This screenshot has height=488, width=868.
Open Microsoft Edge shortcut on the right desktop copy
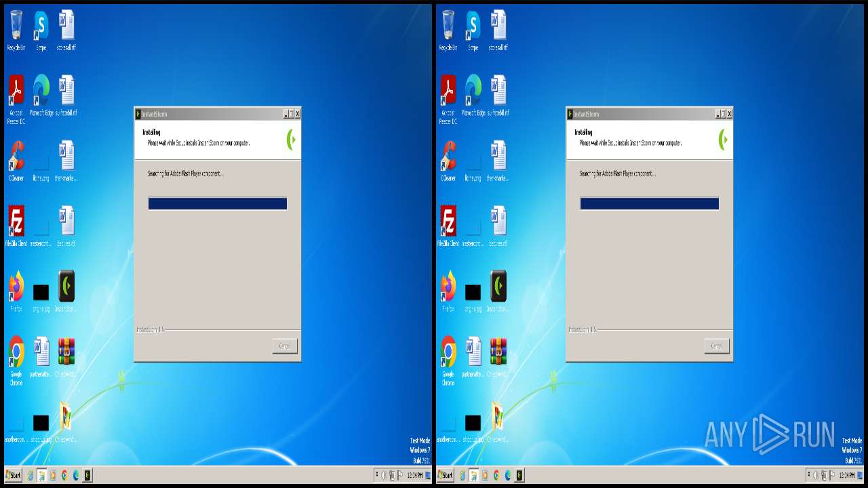coord(473,96)
